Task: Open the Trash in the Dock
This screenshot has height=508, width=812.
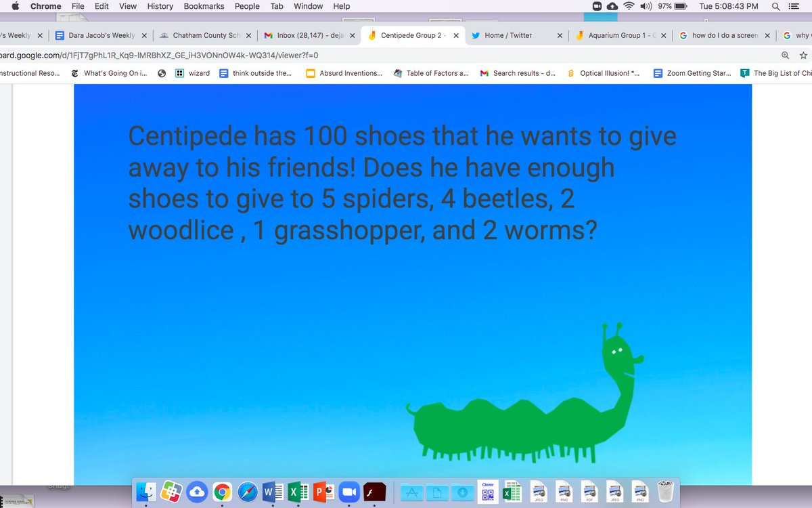Action: (665, 492)
